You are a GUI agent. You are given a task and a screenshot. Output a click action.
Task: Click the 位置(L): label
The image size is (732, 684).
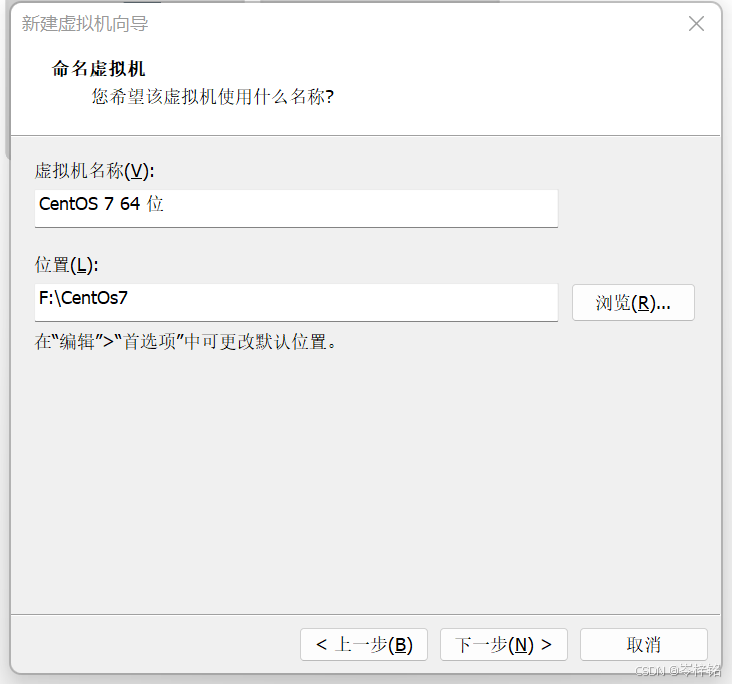(66, 265)
